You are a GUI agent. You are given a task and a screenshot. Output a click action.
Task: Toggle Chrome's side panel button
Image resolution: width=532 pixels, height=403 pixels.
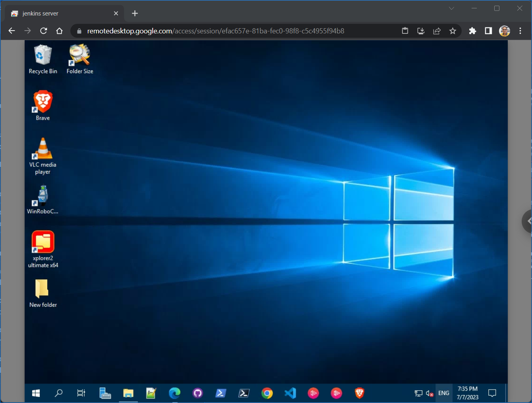pyautogui.click(x=488, y=31)
